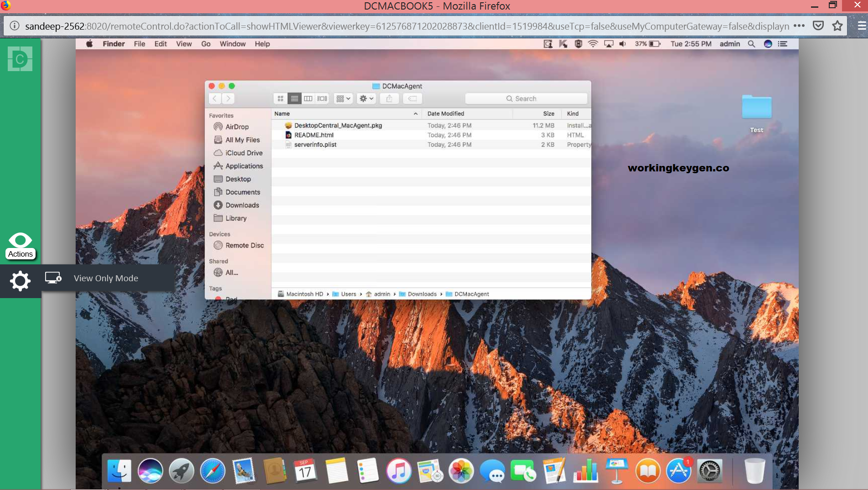Click the Wi-Fi icon in the menu bar

[592, 44]
